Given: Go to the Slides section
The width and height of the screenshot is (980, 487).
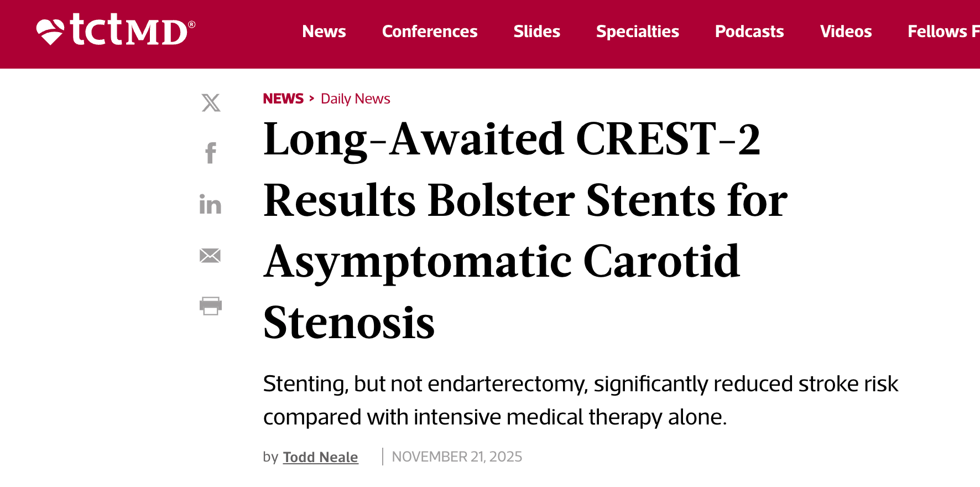Looking at the screenshot, I should click(x=536, y=32).
